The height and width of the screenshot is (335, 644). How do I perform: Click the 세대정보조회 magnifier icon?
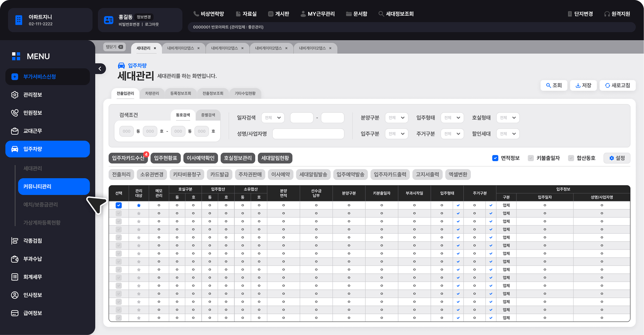point(381,14)
